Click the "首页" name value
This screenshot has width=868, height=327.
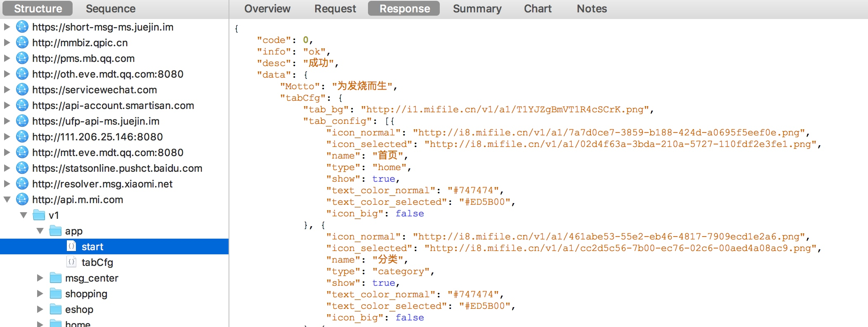coord(388,156)
